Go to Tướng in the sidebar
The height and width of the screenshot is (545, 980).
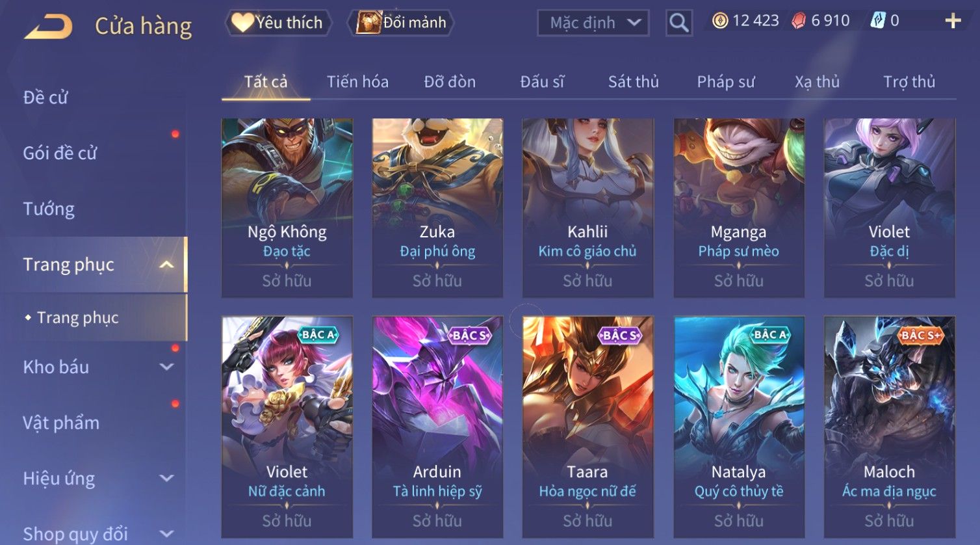[49, 209]
